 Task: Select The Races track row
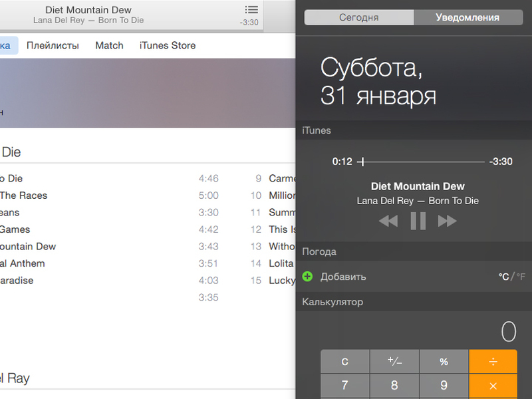coord(110,196)
